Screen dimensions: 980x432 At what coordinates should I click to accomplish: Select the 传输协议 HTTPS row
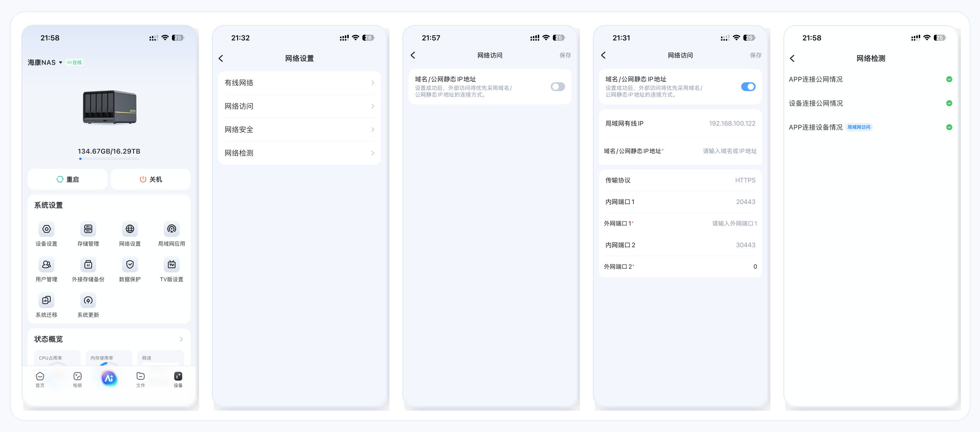680,180
